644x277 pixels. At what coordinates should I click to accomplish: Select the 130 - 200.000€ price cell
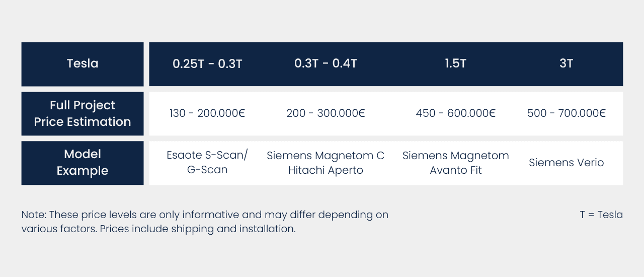207,113
